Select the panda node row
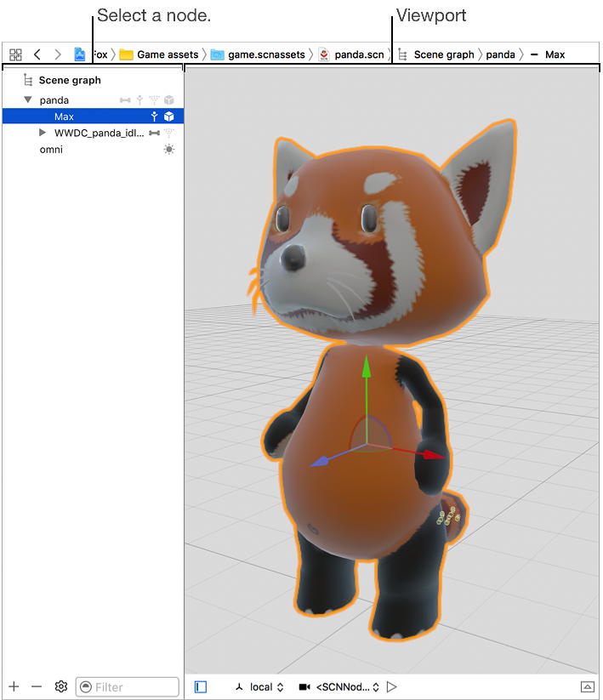The image size is (603, 700). click(93, 100)
